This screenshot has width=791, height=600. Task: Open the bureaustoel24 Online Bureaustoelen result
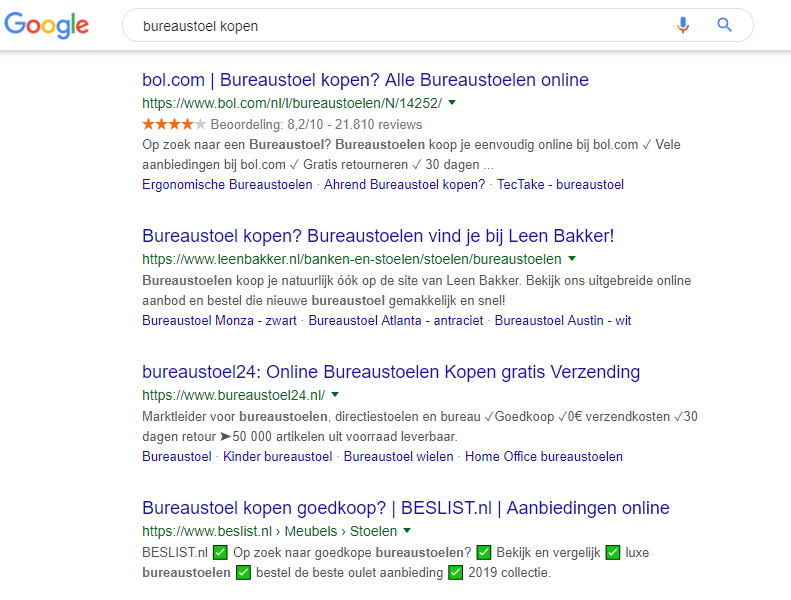391,371
